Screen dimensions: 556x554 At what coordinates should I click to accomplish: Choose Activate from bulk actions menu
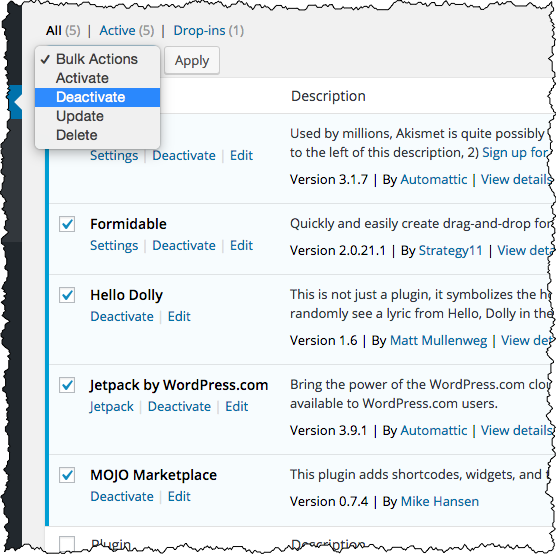(97, 78)
